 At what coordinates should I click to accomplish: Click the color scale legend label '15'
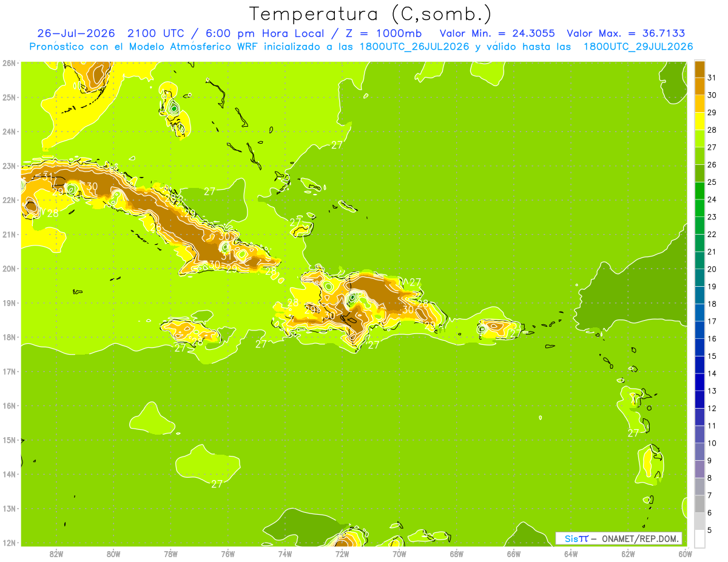[712, 356]
